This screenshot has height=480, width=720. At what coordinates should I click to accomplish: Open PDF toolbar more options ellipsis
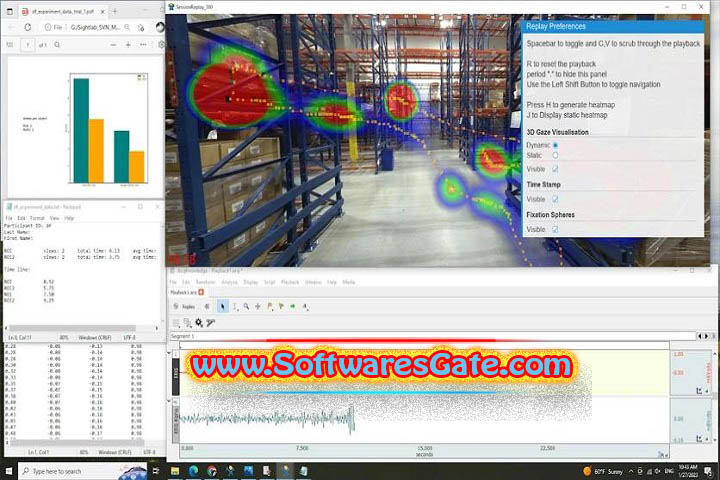tap(143, 45)
